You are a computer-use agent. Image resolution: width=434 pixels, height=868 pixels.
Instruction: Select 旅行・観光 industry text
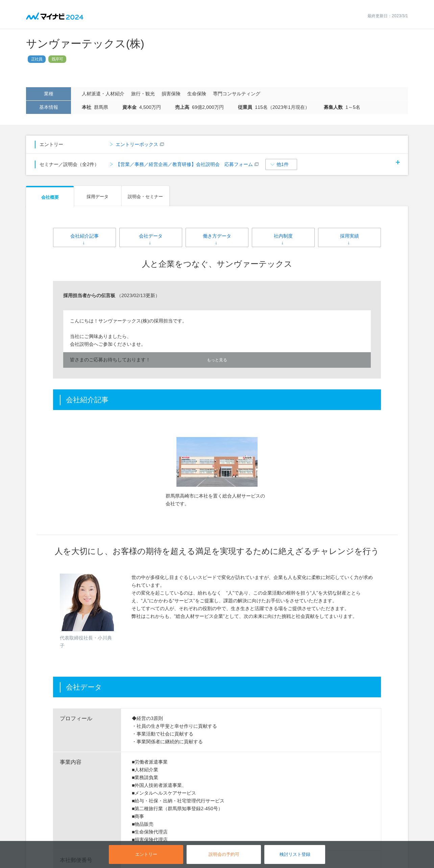tap(143, 94)
